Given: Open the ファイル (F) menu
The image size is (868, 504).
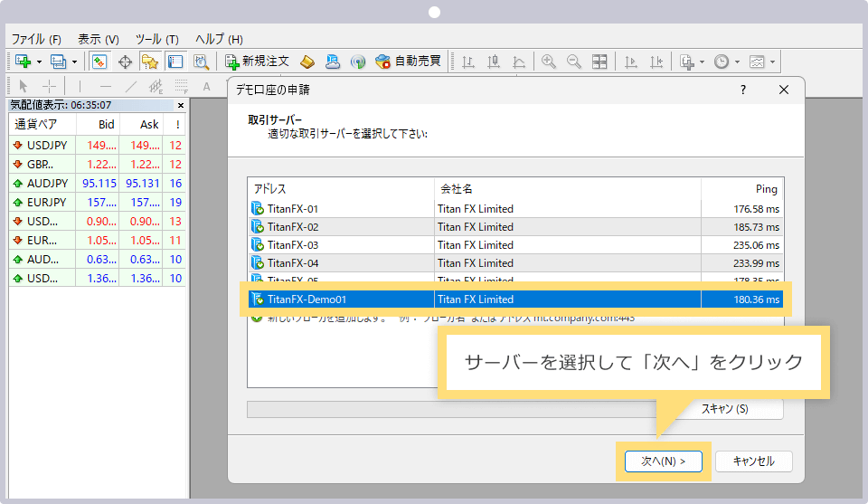Looking at the screenshot, I should (x=36, y=39).
